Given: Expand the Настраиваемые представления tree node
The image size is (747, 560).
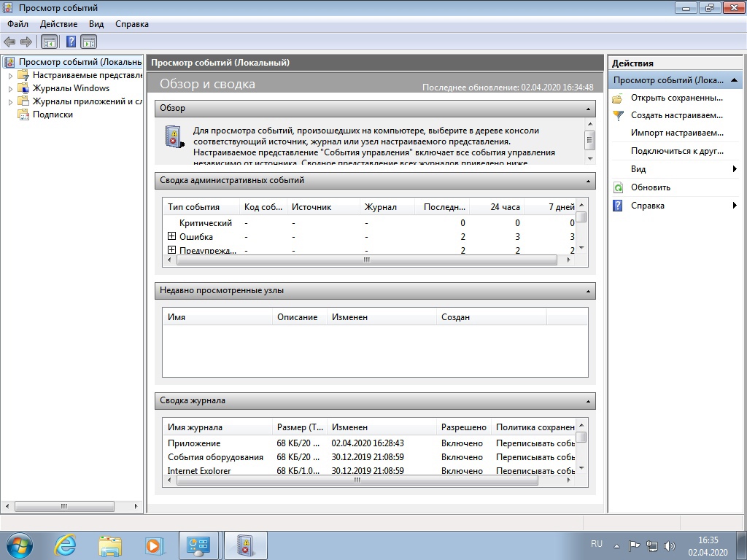Looking at the screenshot, I should tap(10, 75).
